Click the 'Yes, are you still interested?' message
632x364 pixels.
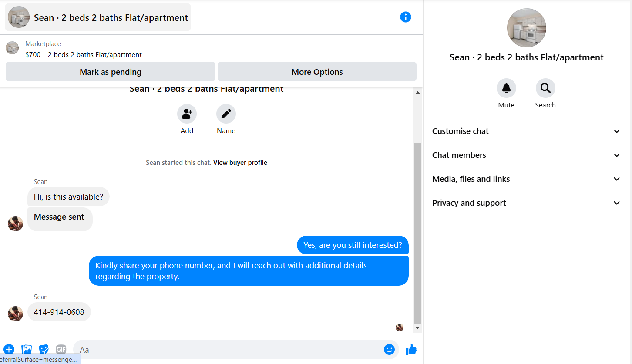pos(353,245)
